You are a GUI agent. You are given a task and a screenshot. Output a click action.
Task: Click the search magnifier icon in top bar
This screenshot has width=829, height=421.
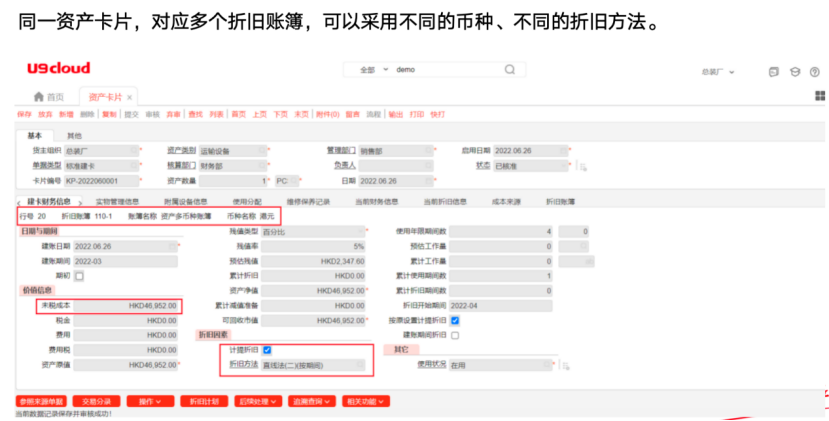tap(509, 70)
